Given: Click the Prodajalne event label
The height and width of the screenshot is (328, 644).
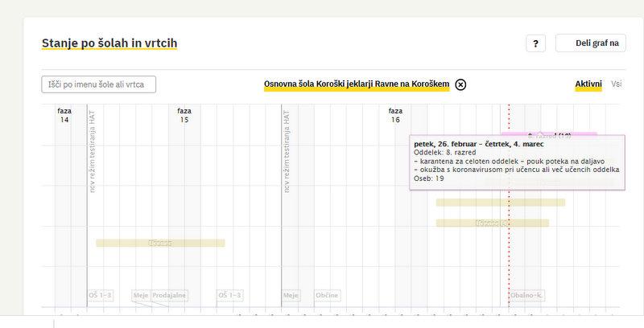Looking at the screenshot, I should (x=170, y=295).
